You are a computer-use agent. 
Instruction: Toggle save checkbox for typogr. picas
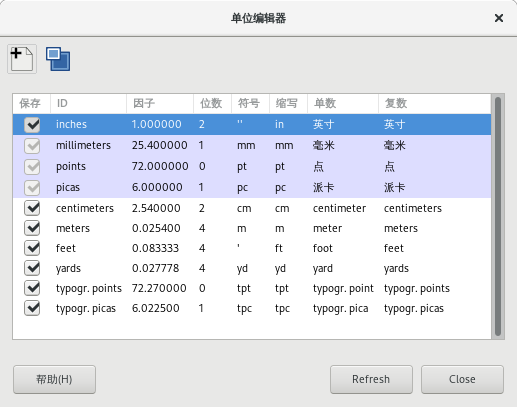click(x=32, y=308)
